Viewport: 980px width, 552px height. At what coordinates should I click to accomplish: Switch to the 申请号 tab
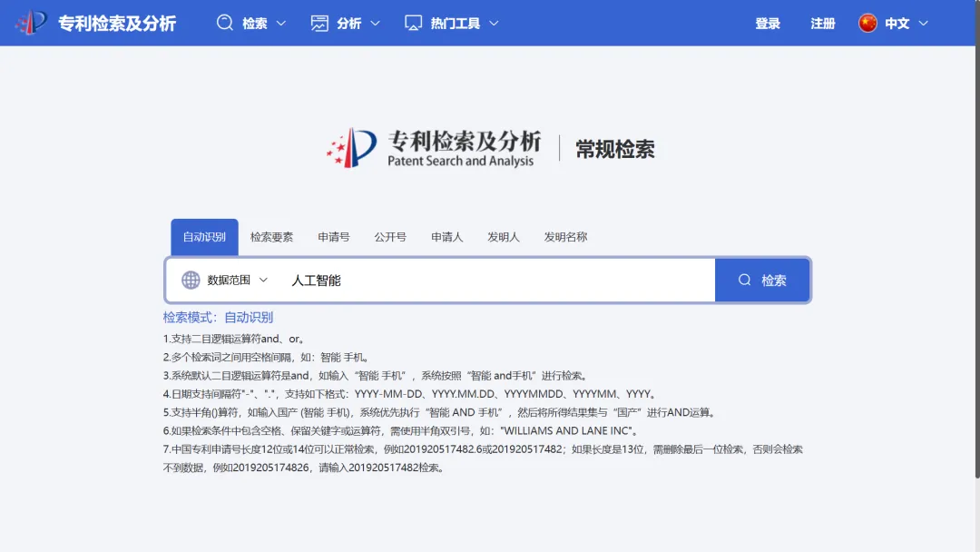[x=334, y=237]
